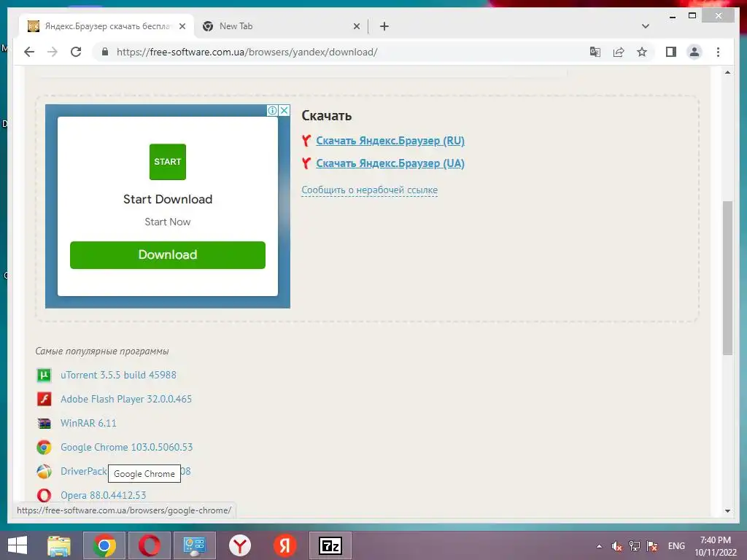Screen dimensions: 747x560
Task: Switch to the Яндекс.Браузер tab
Action: (x=106, y=26)
